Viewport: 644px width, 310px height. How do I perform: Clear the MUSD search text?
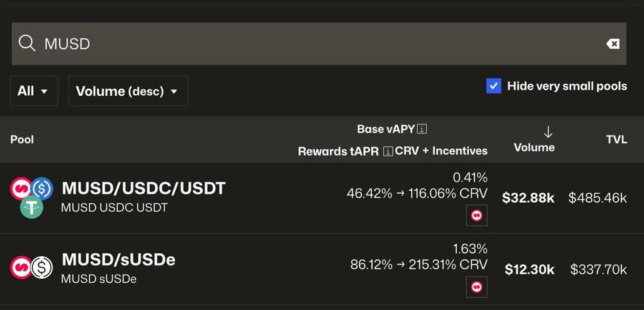tap(613, 43)
